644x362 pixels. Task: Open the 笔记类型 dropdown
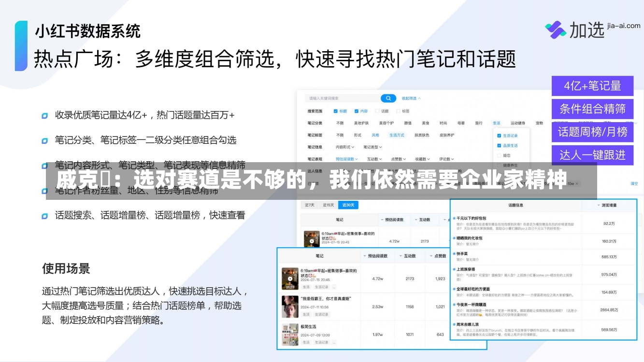(372, 147)
